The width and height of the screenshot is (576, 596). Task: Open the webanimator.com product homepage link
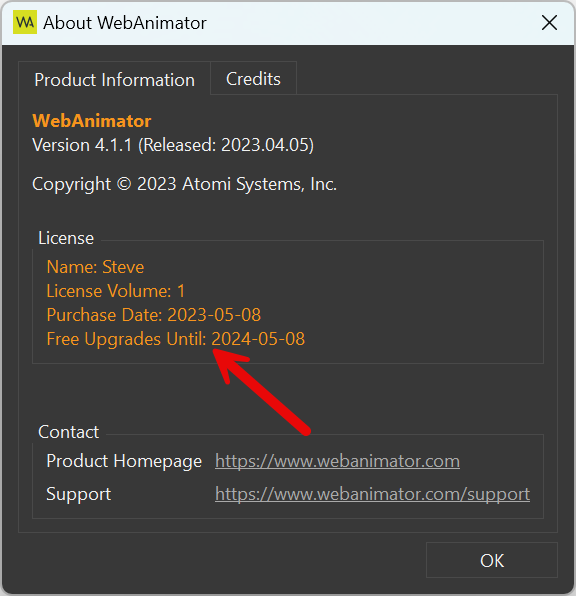coord(337,461)
